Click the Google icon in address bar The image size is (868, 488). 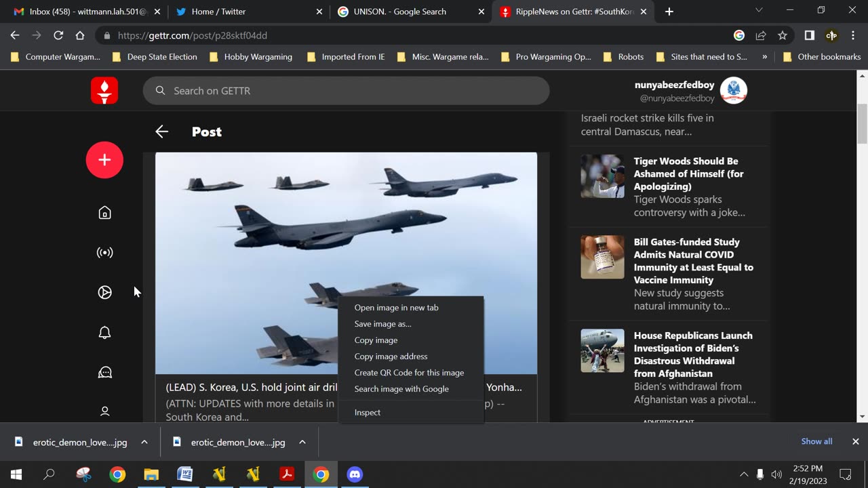[739, 35]
